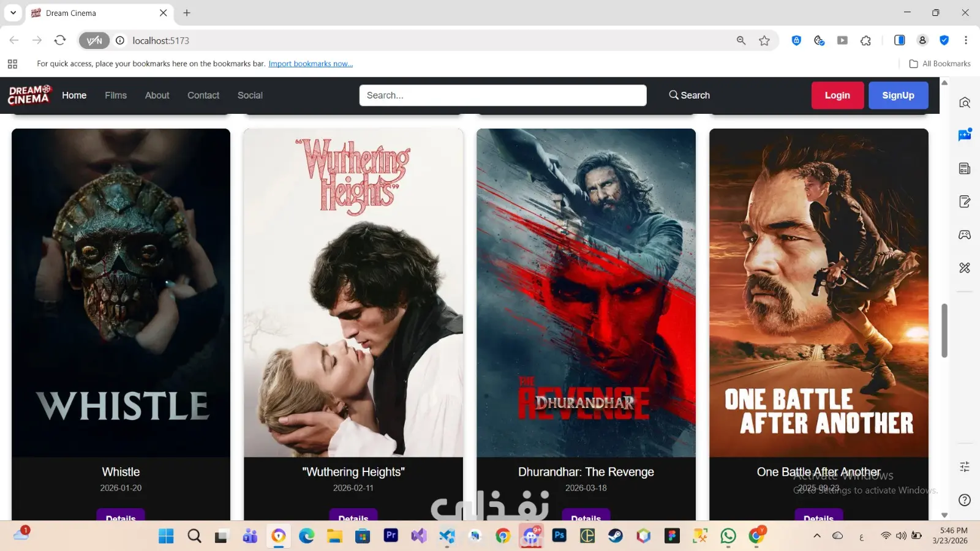Viewport: 980px width, 551px height.
Task: Show hidden system tray icons
Action: pyautogui.click(x=817, y=536)
